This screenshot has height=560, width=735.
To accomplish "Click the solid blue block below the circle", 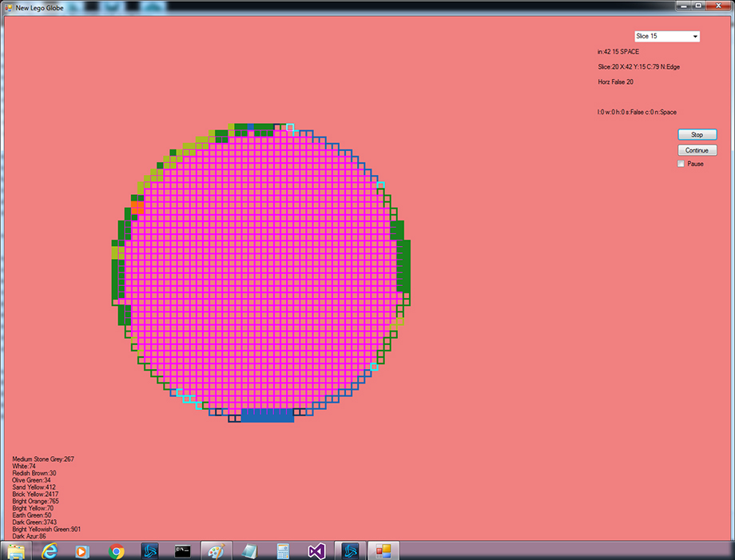I will [x=267, y=415].
